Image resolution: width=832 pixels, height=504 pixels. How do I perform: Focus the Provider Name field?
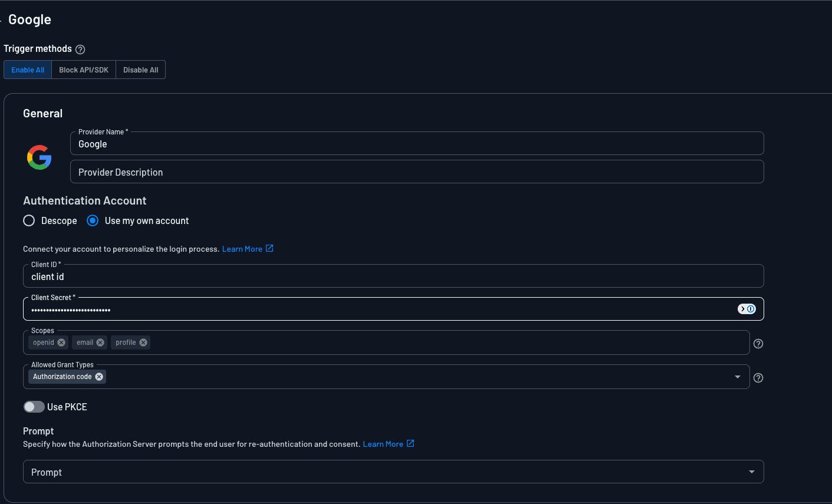pos(417,143)
